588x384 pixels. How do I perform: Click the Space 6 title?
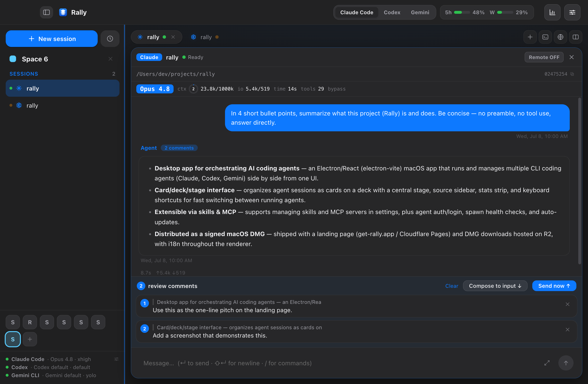[35, 59]
